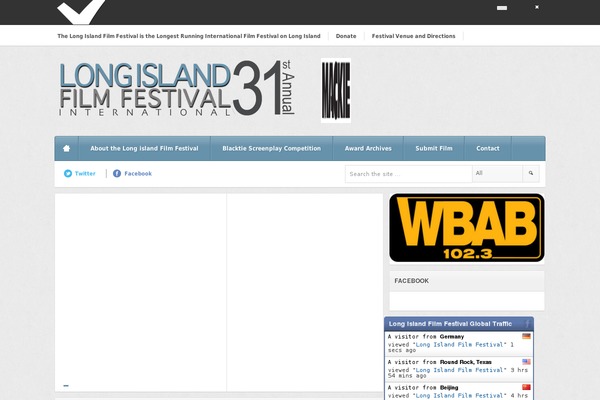Click the Facebook round icon
This screenshot has width=600, height=400.
117,173
